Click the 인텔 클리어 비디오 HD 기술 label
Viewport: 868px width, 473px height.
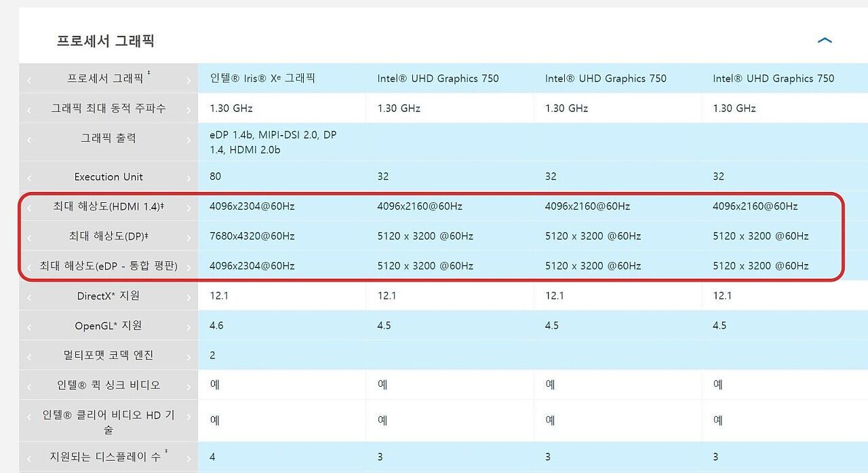tap(108, 421)
